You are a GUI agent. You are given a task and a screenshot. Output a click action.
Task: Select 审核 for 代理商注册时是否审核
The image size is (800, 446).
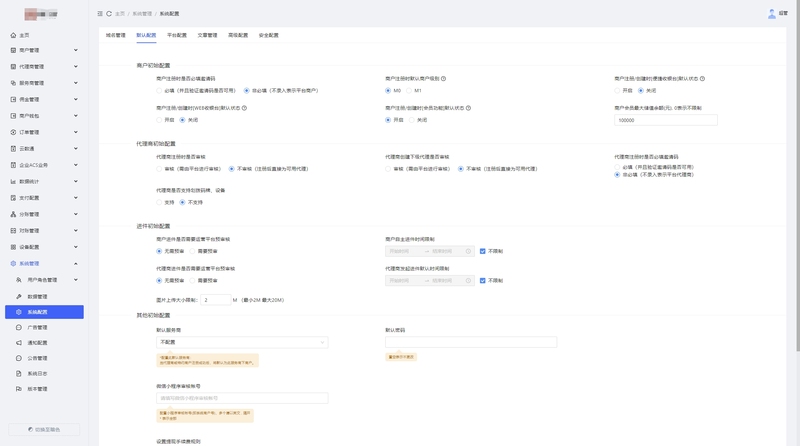tap(159, 169)
